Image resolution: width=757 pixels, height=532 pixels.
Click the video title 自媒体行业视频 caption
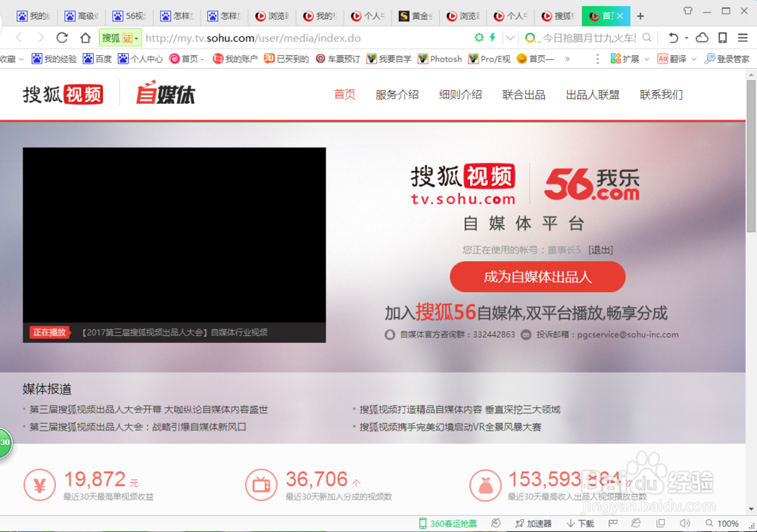[174, 332]
